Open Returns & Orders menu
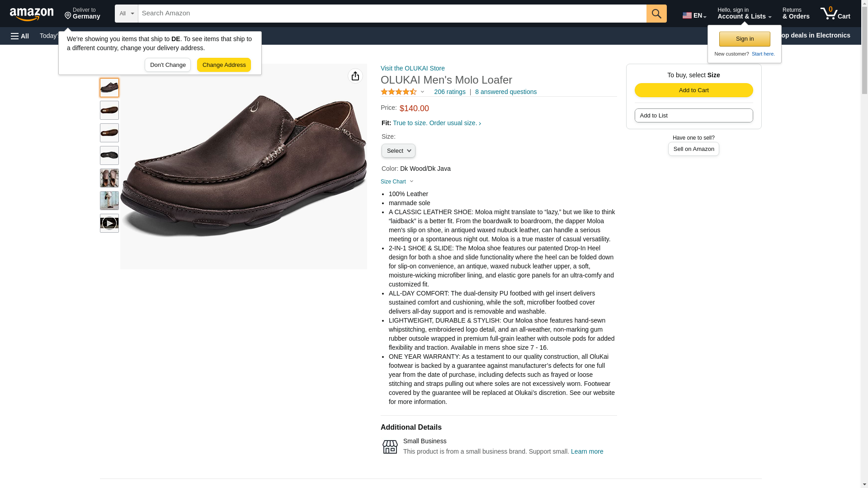Screen dimensions: 868x488 click(796, 14)
